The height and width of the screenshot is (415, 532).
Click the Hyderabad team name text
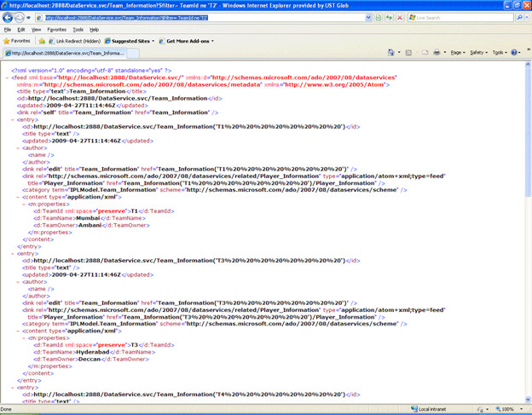pos(93,352)
